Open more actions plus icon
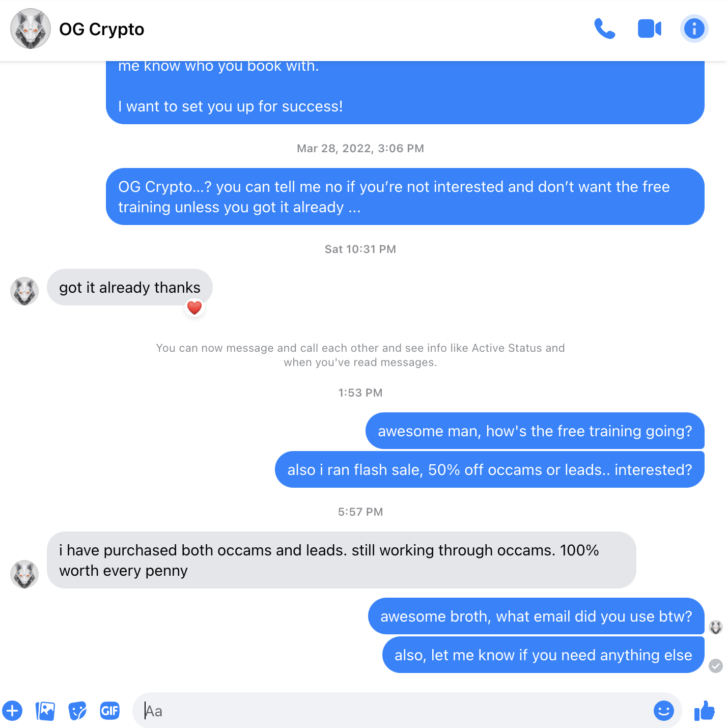727x728 pixels. [12, 711]
